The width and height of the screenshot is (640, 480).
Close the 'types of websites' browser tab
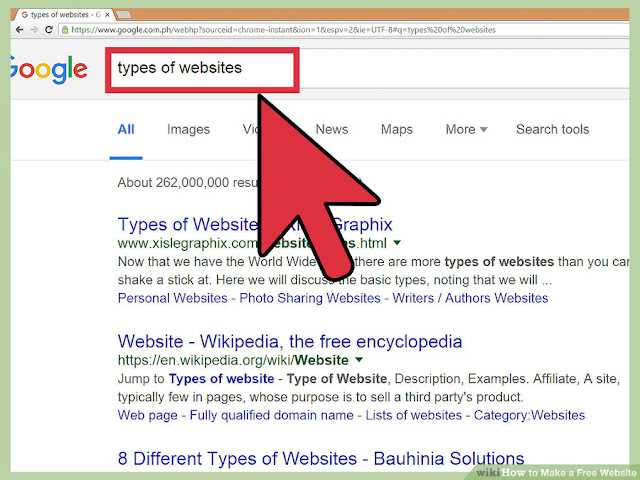pyautogui.click(x=107, y=15)
